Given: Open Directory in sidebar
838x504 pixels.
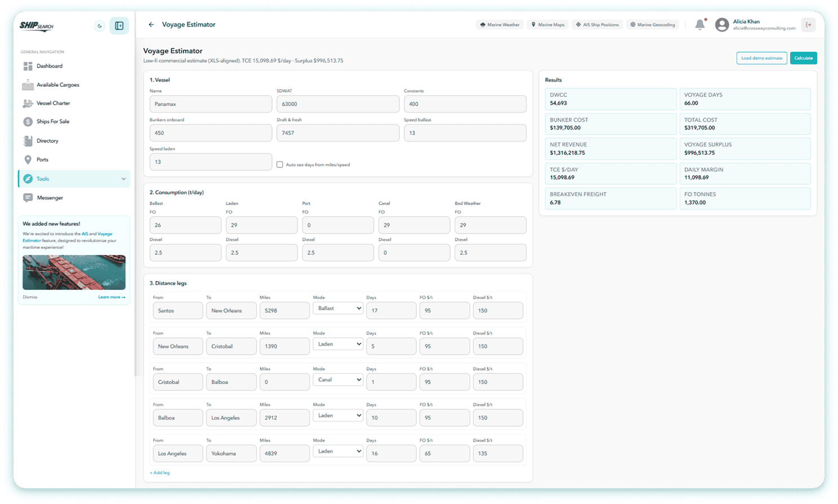Looking at the screenshot, I should pos(74,141).
